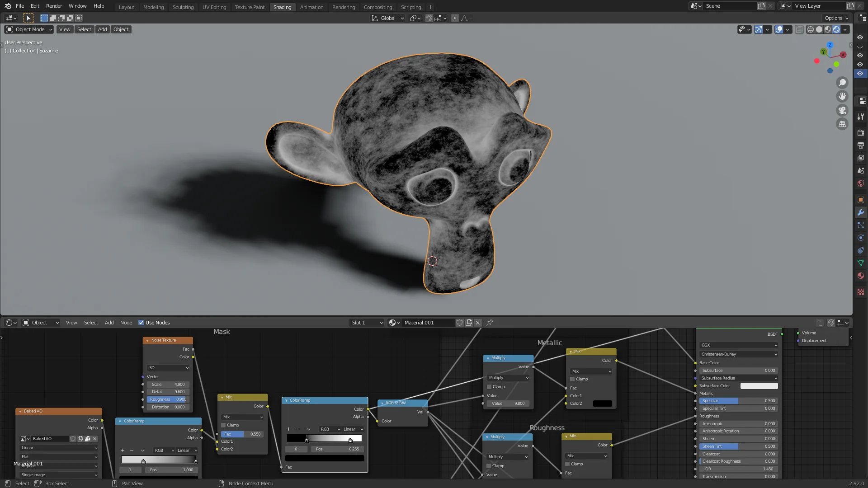Switch to the Texture Paint workspace tab
Screen dimensions: 868x488
tap(250, 7)
